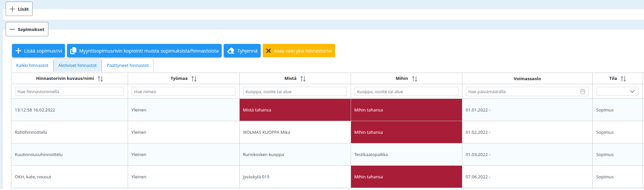Screen dimensions: 644x190
Task: Sort by Mihin column arrows
Action: (x=414, y=79)
